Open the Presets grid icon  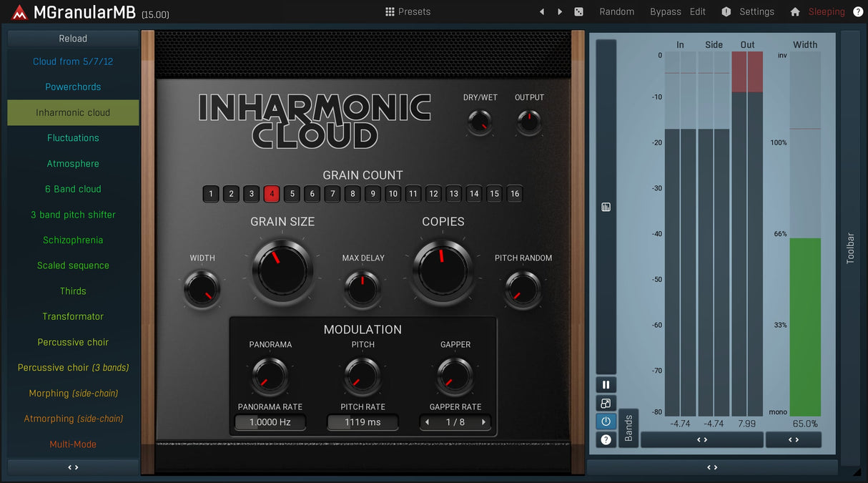pyautogui.click(x=390, y=12)
